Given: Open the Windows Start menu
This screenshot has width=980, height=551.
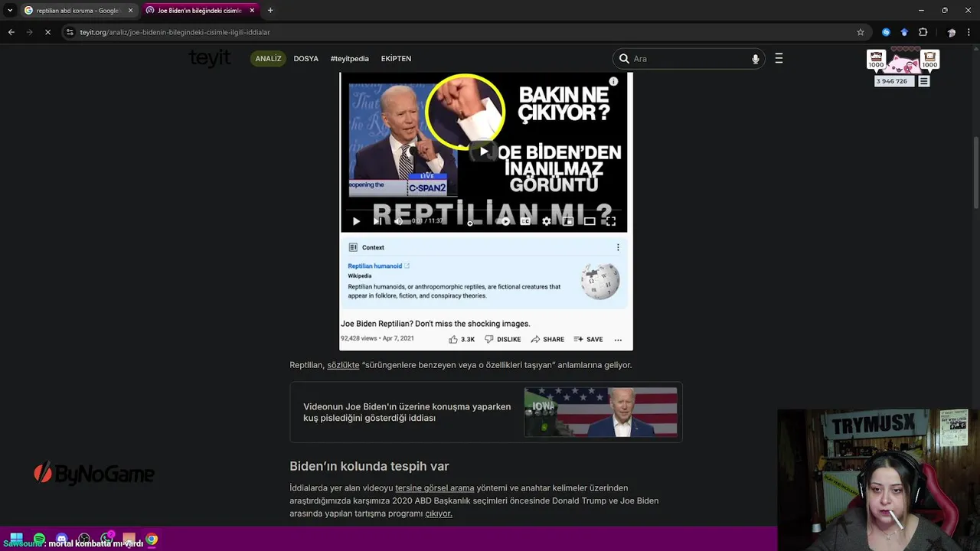Looking at the screenshot, I should 16,540.
